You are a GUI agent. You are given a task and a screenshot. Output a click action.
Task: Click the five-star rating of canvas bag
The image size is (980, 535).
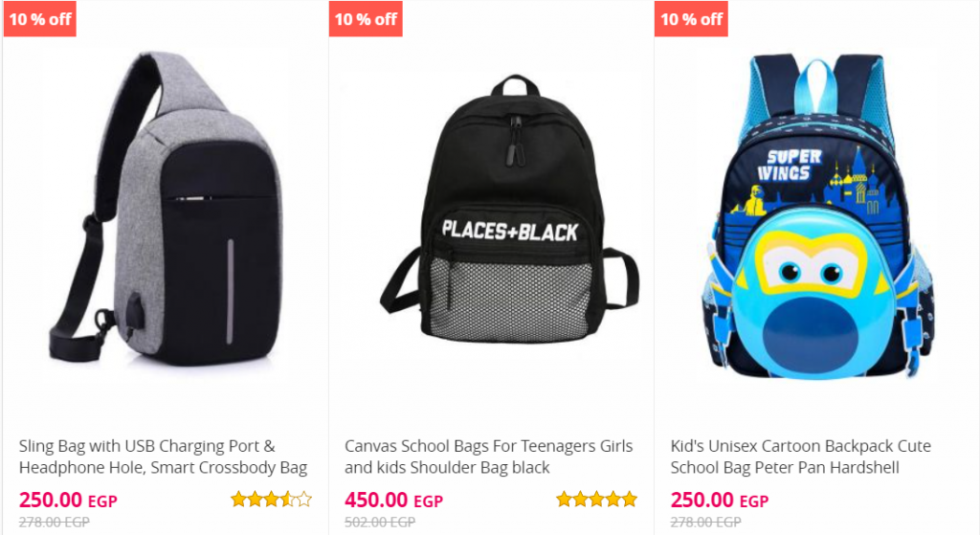click(x=597, y=499)
